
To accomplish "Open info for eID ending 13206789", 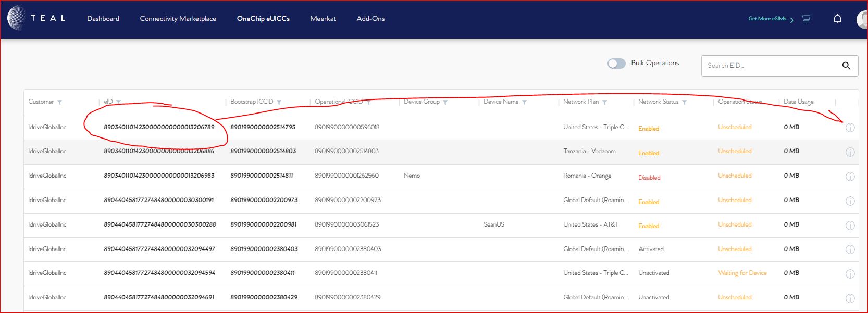I will point(850,128).
